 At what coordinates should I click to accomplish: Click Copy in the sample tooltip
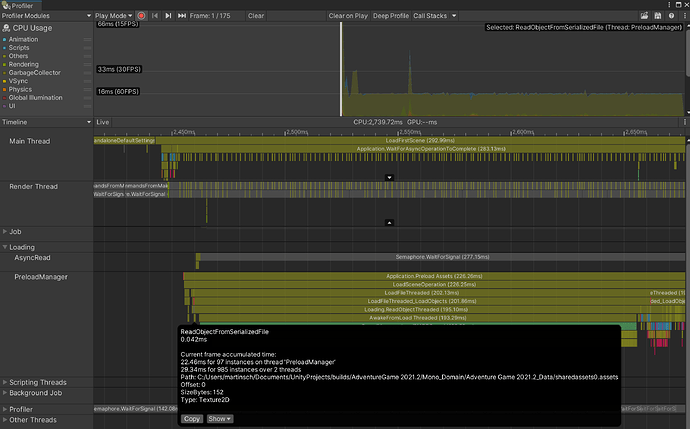(x=191, y=418)
